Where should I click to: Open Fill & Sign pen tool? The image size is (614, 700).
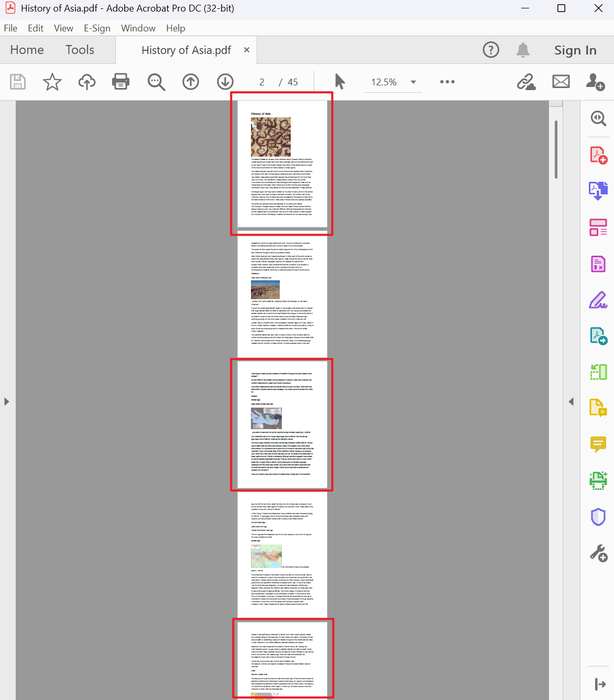[x=598, y=300]
